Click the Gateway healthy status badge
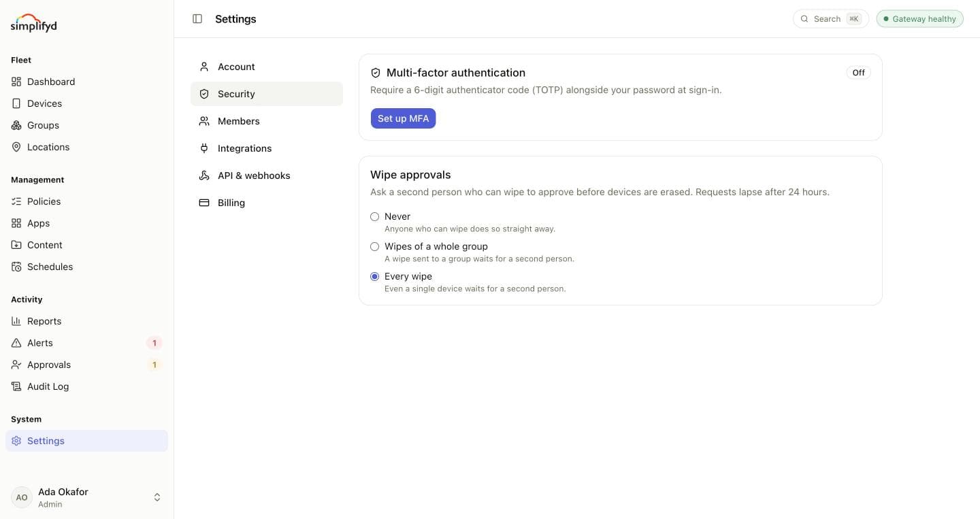The image size is (980, 519). tap(920, 19)
